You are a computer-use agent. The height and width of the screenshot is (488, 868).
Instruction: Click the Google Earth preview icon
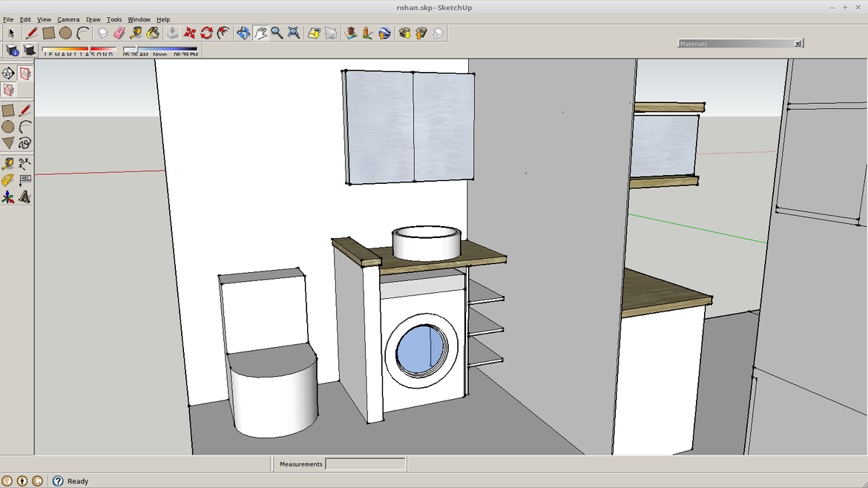[x=382, y=33]
